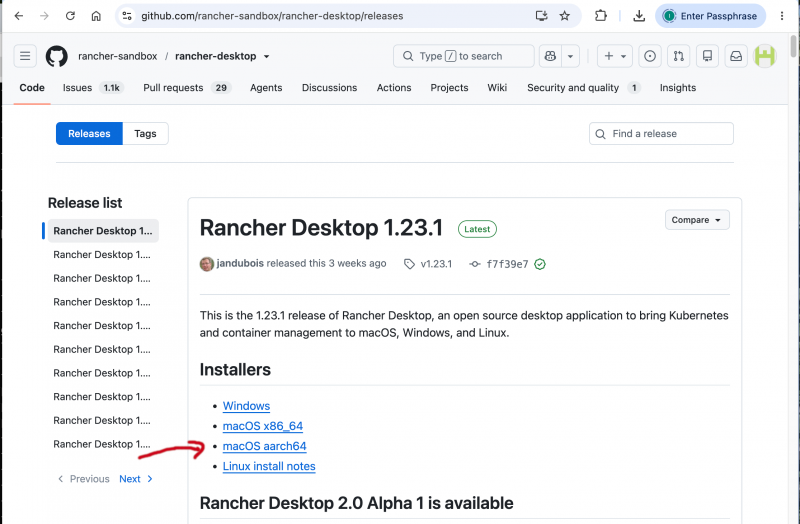This screenshot has width=800, height=524.
Task: Open the Copilot dropdown arrow
Action: point(570,56)
